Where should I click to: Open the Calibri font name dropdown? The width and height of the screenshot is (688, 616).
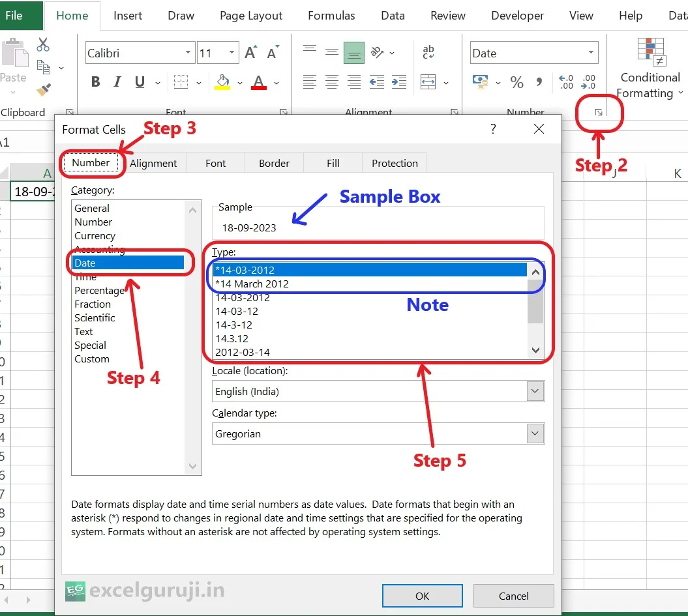pos(188,53)
